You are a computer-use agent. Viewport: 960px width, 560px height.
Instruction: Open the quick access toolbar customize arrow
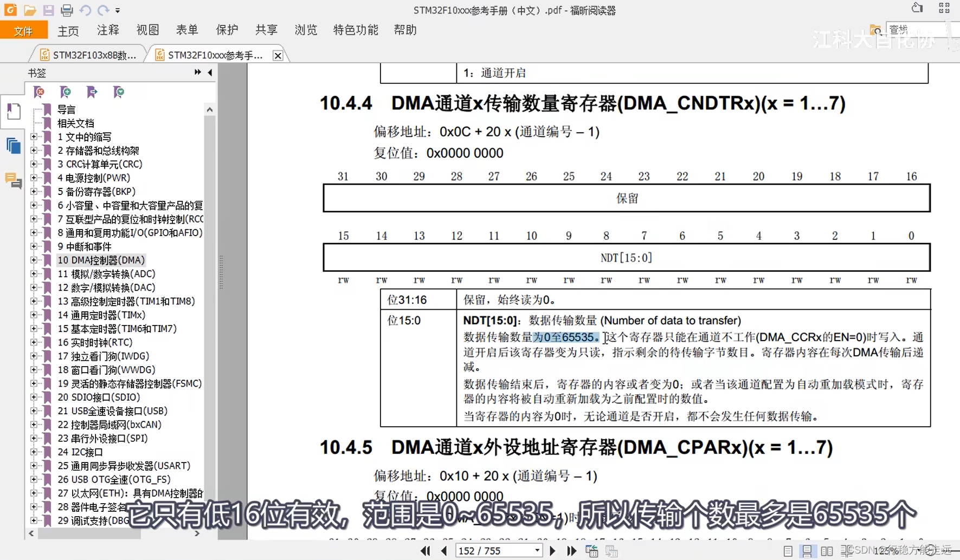tap(118, 10)
